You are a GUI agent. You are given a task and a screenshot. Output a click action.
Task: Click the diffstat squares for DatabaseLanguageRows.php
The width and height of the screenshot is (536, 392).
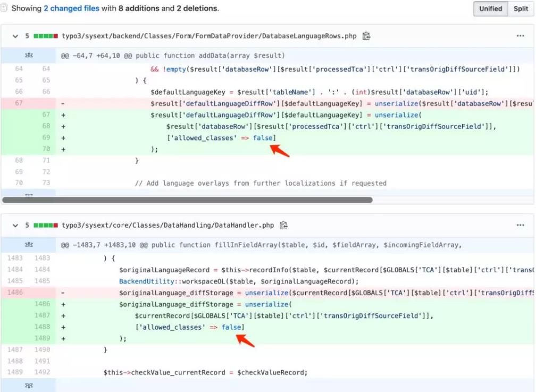45,36
